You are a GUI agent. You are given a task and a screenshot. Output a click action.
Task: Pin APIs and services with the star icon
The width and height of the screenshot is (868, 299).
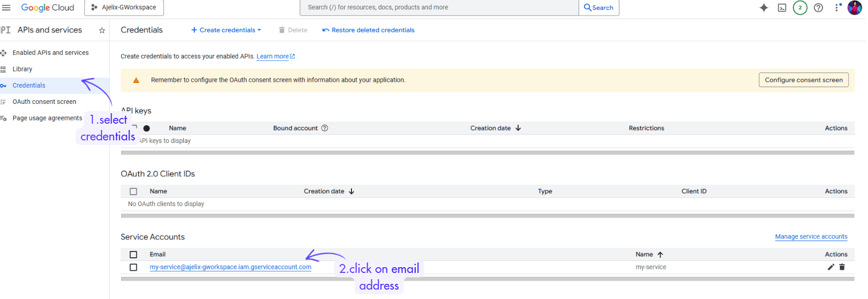(x=102, y=30)
